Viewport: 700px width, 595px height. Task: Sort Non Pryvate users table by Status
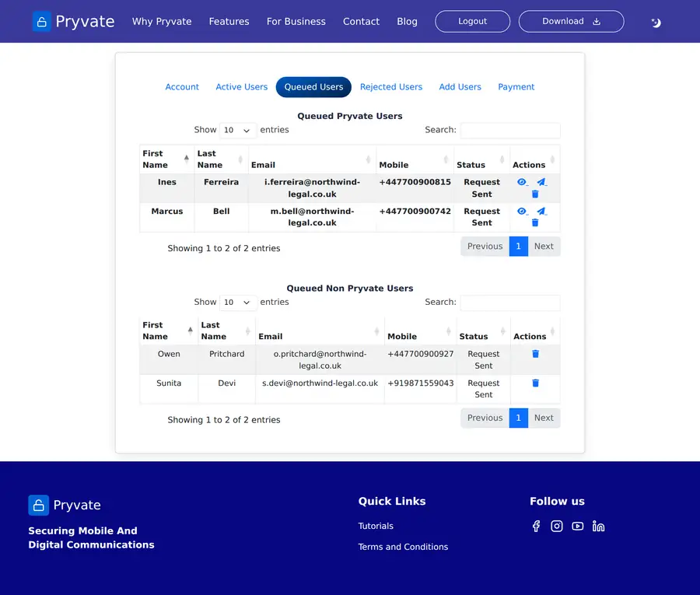point(483,331)
